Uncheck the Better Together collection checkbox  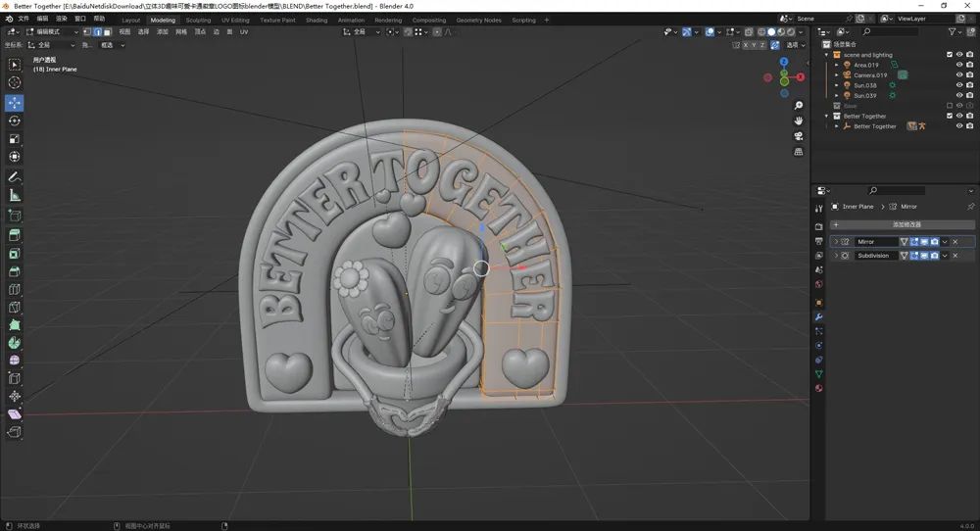(950, 116)
